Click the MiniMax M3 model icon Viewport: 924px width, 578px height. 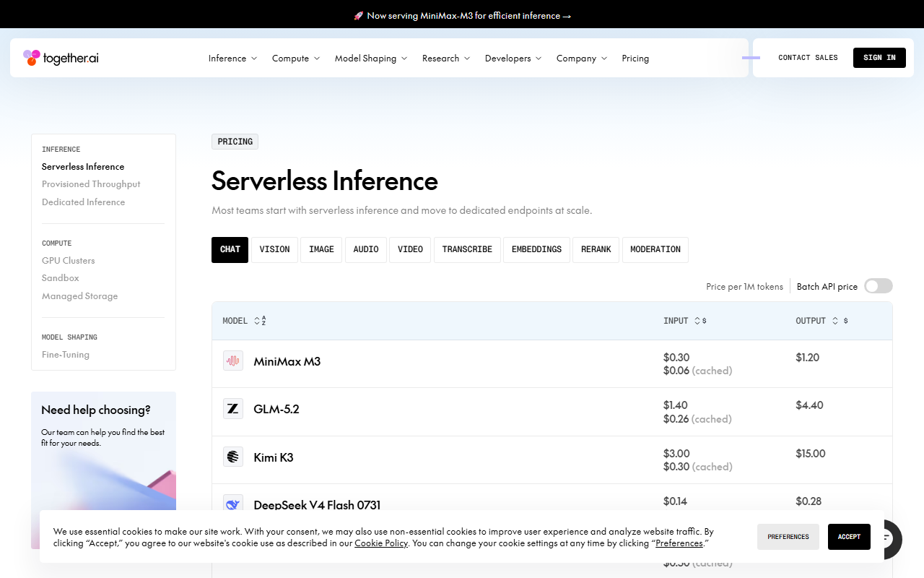pos(232,361)
